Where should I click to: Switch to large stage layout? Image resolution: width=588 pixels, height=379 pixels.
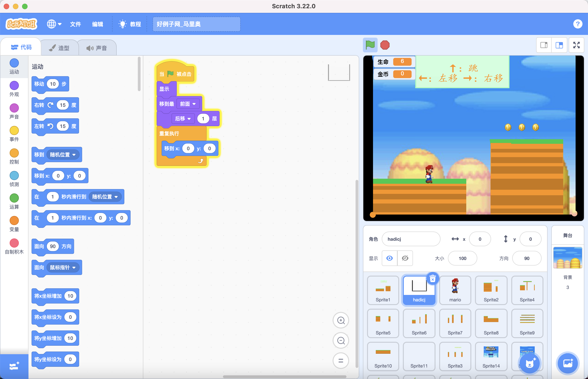point(559,45)
